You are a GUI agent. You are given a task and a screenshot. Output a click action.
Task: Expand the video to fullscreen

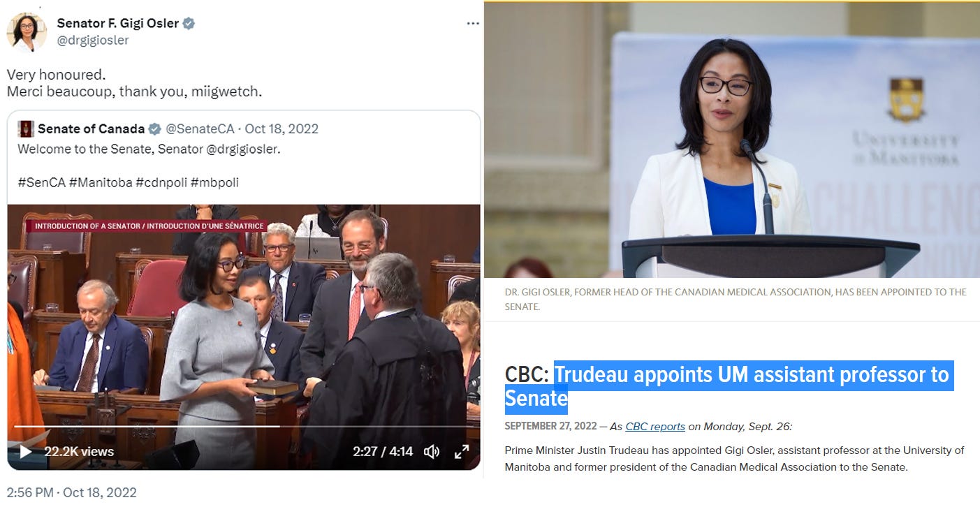tap(462, 452)
